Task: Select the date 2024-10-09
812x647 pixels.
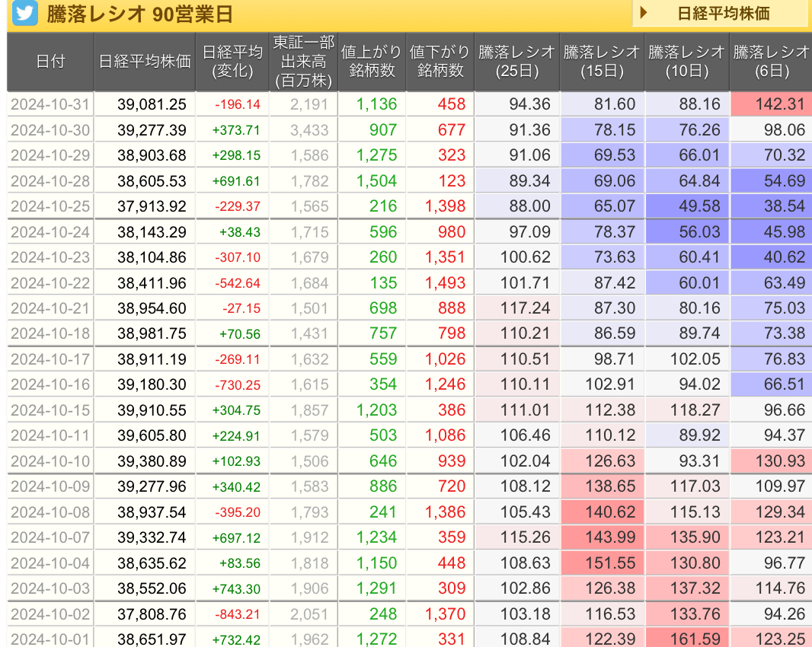Action: coord(50,486)
